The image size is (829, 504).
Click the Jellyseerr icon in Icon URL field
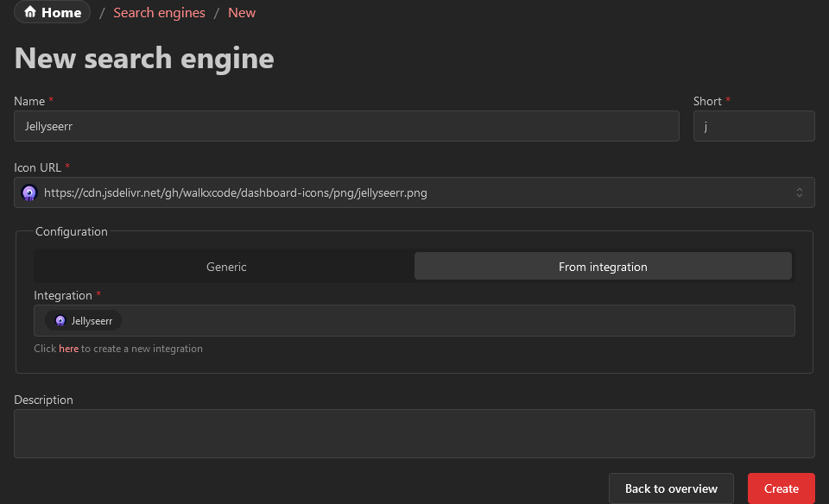click(x=29, y=192)
